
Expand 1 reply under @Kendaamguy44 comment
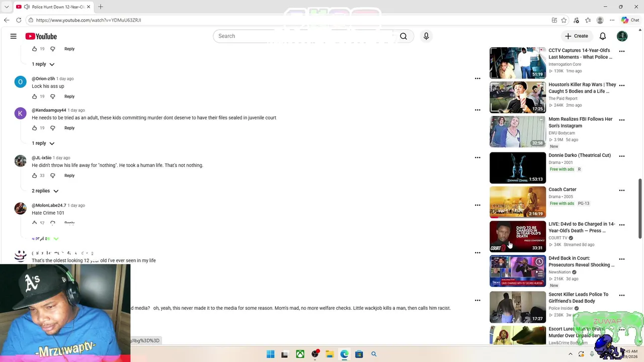43,143
